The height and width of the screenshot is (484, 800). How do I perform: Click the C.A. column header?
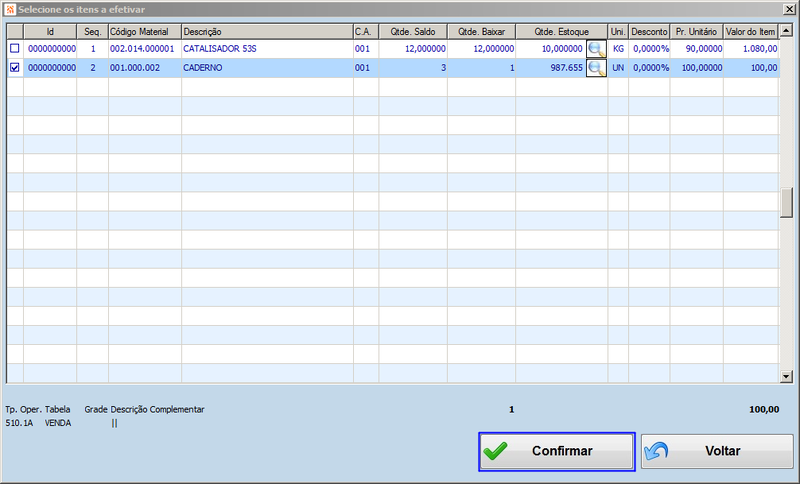tap(366, 32)
